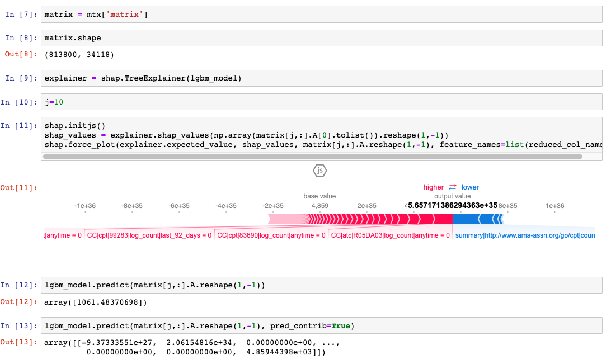
Task: Click the JavaScript hexagon icon above the plot
Action: click(x=319, y=171)
